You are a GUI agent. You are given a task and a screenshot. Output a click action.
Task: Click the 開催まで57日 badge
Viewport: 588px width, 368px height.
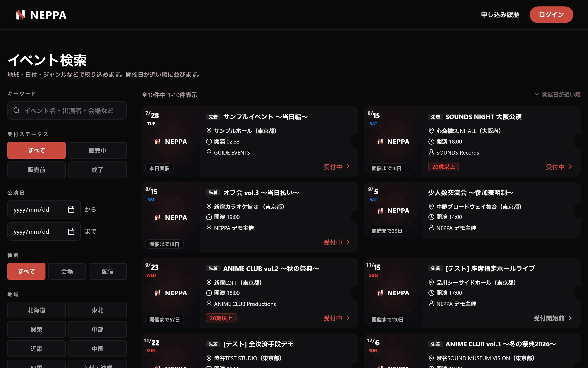[x=164, y=319]
